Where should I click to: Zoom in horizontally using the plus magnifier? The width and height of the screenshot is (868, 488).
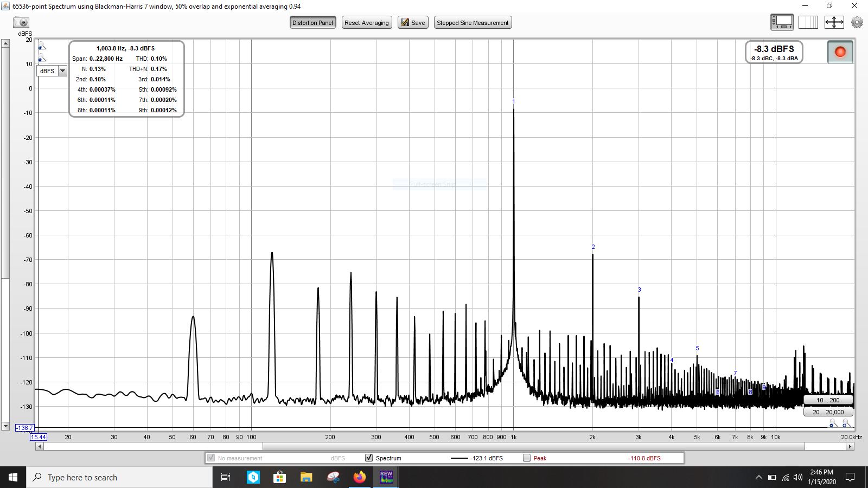click(846, 423)
